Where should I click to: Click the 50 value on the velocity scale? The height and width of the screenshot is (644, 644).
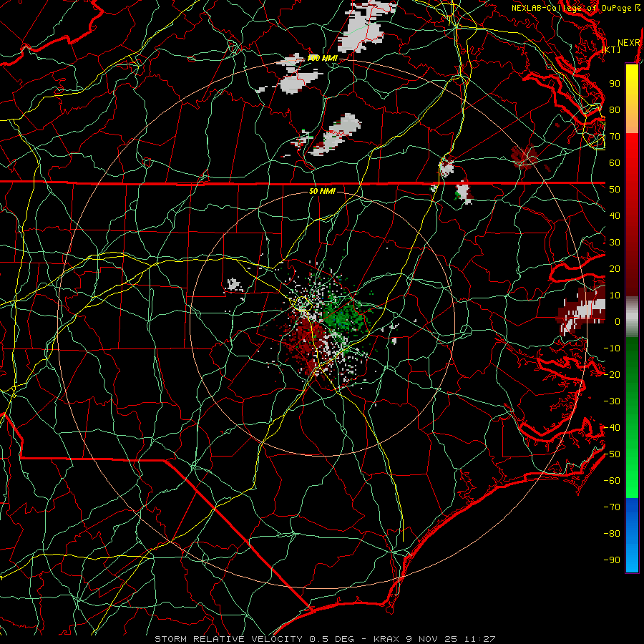615,190
